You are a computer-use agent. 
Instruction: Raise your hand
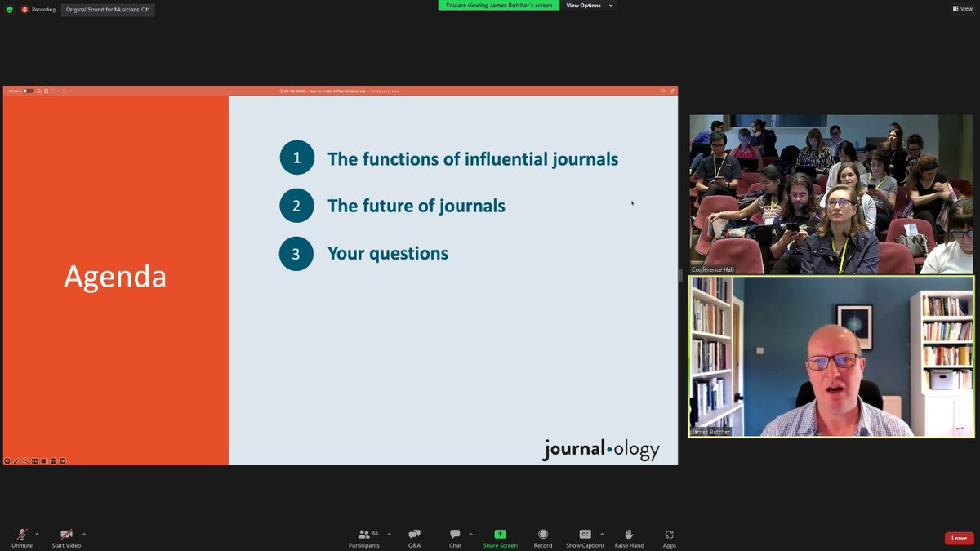pos(629,537)
